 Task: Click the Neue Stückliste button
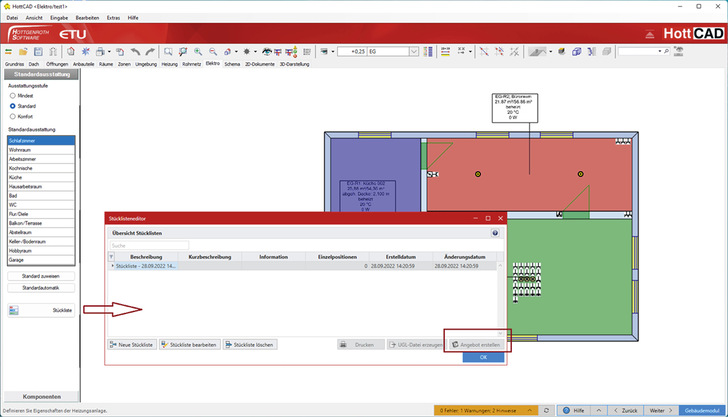point(130,344)
